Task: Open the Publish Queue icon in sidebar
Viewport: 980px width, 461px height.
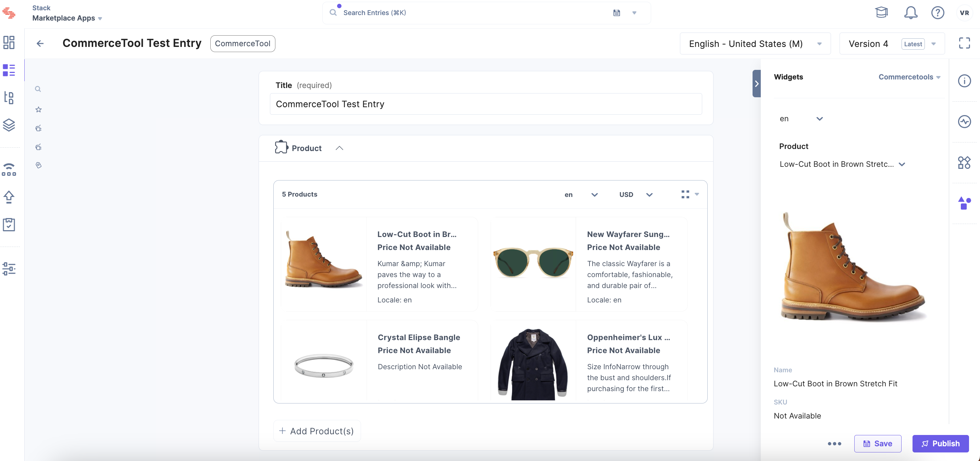Action: [x=9, y=169]
